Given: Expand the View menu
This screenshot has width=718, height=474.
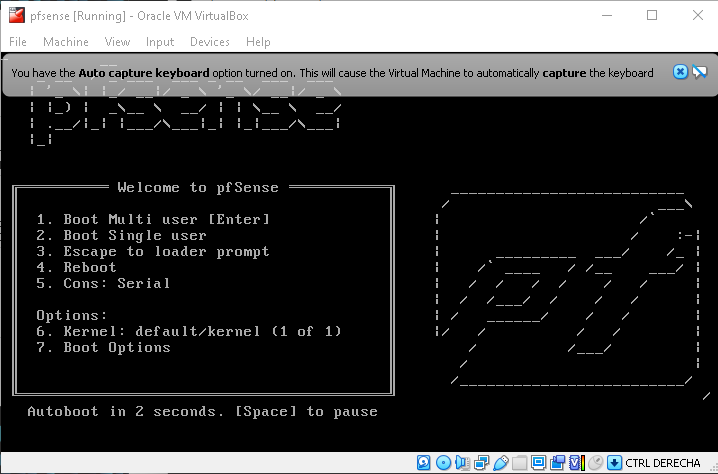Looking at the screenshot, I should (117, 42).
